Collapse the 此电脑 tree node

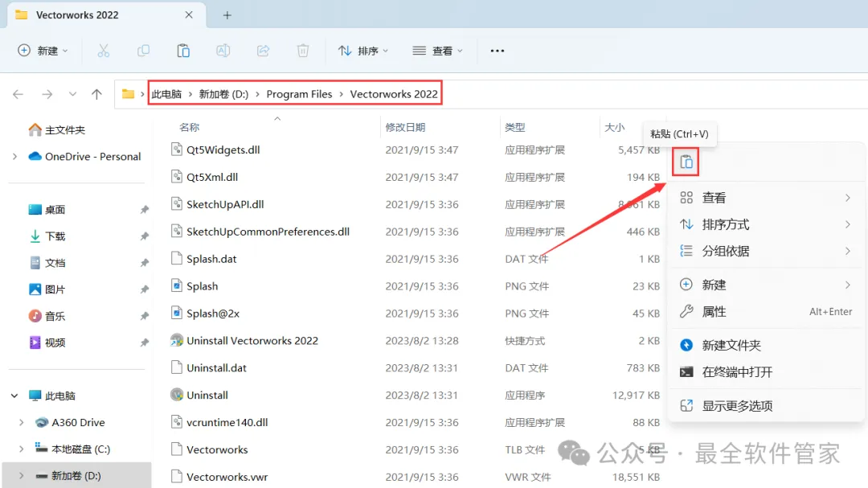click(15, 396)
